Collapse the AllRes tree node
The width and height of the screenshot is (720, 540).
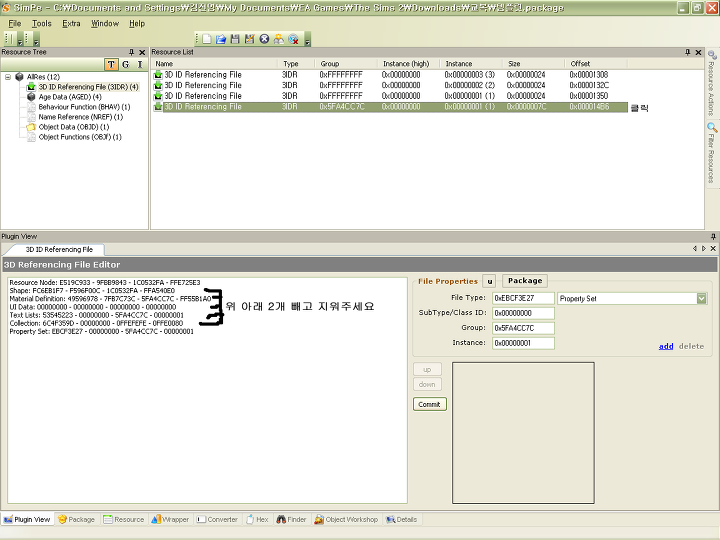pyautogui.click(x=8, y=77)
